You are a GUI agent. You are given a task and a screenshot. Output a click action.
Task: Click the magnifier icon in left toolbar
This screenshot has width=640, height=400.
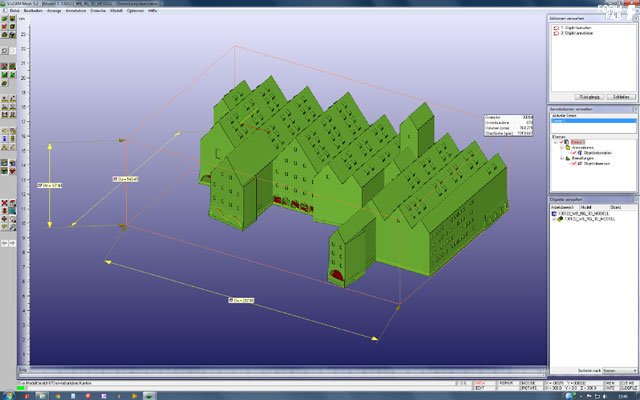(13, 227)
